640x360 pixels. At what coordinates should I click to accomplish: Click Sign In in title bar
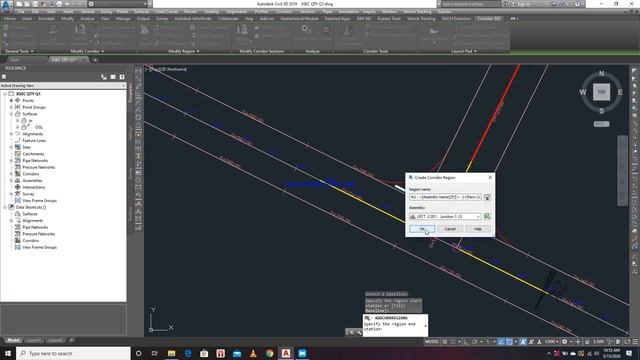click(522, 4)
